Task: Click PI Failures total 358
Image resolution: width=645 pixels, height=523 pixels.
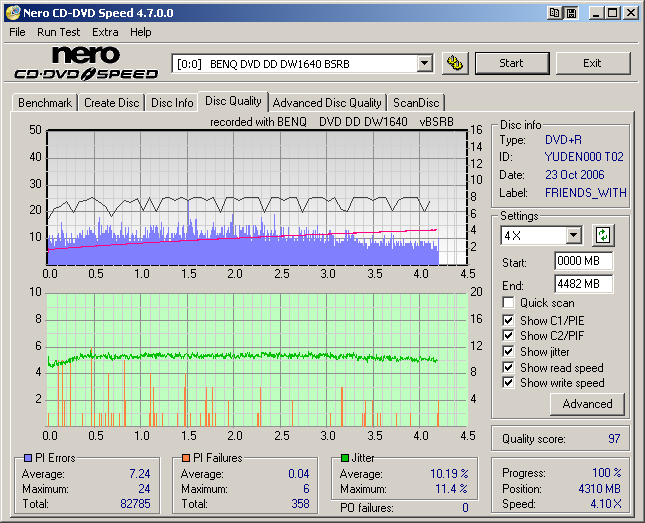Action: 300,504
